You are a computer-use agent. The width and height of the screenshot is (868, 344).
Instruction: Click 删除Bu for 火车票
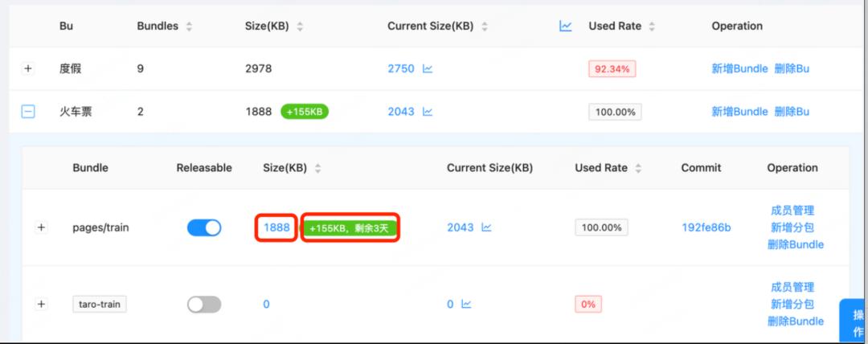point(792,112)
